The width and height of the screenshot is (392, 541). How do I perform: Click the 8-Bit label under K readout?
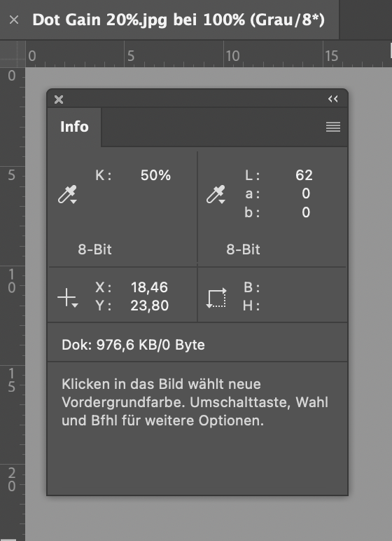pyautogui.click(x=94, y=249)
